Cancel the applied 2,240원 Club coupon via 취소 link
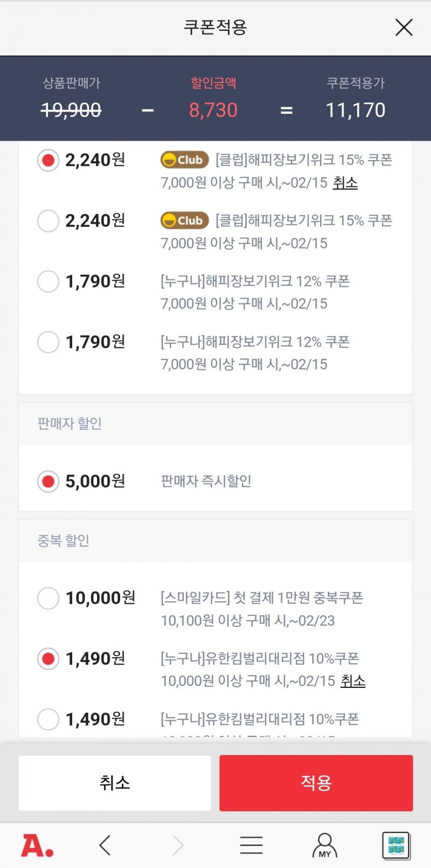The width and height of the screenshot is (431, 868). pos(345,183)
